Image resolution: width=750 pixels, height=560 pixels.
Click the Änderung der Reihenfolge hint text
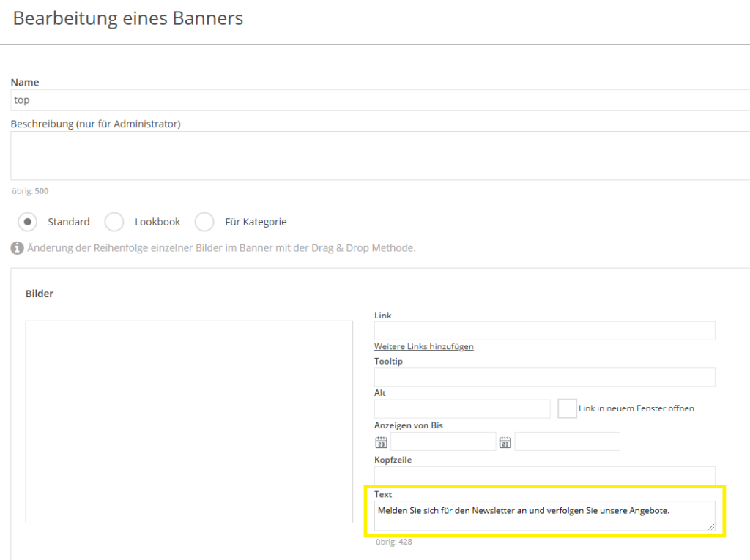221,248
